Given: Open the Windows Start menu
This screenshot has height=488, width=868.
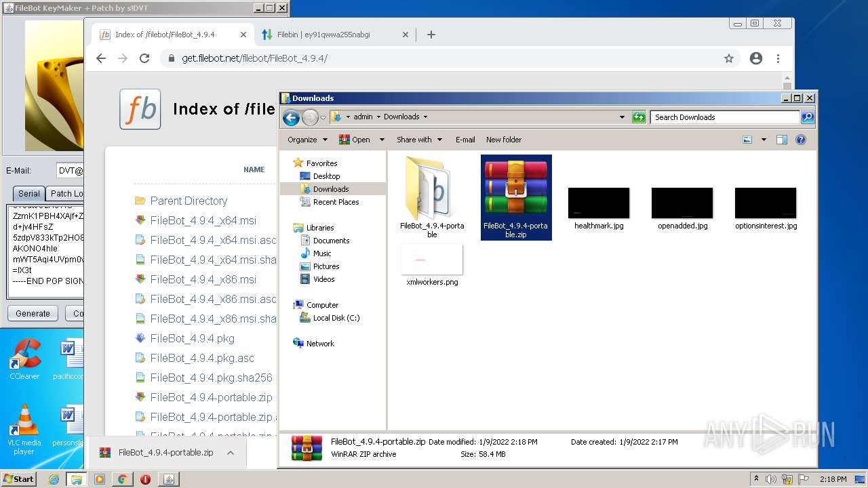Looking at the screenshot, I should (x=18, y=479).
